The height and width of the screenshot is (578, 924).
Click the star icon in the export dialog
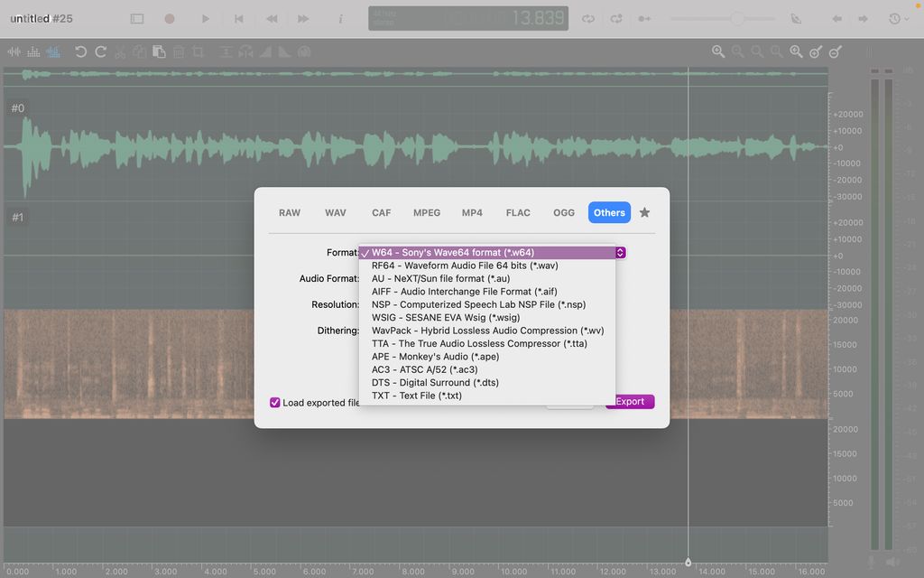click(x=643, y=212)
